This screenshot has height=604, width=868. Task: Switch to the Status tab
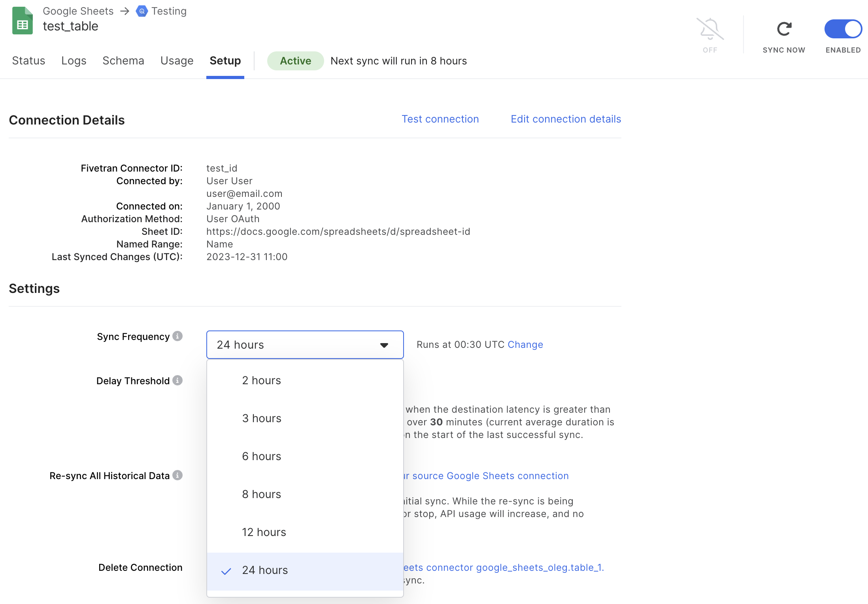click(x=28, y=60)
